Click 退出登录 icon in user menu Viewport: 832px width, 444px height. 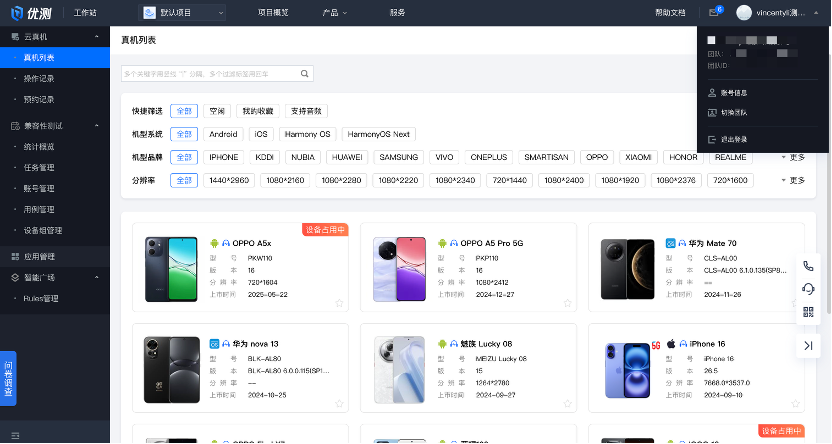click(712, 140)
